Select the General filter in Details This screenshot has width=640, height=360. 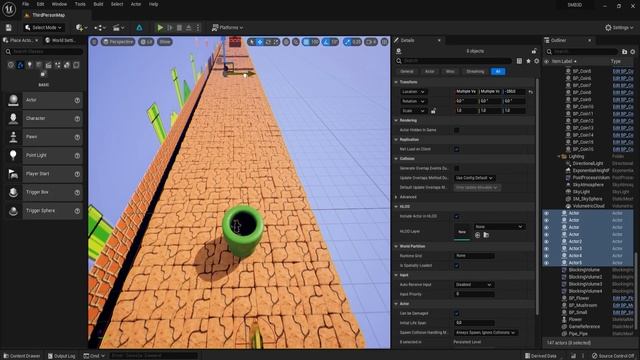[407, 71]
